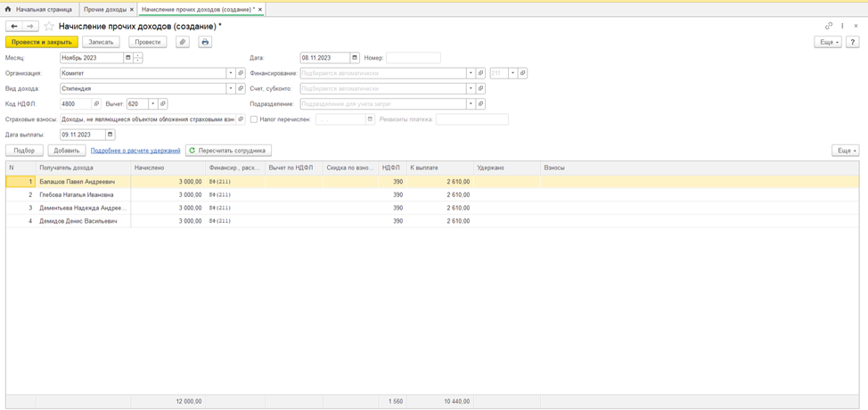868x410 pixels.
Task: Expand the Счет, субконто dropdown
Action: [x=471, y=88]
